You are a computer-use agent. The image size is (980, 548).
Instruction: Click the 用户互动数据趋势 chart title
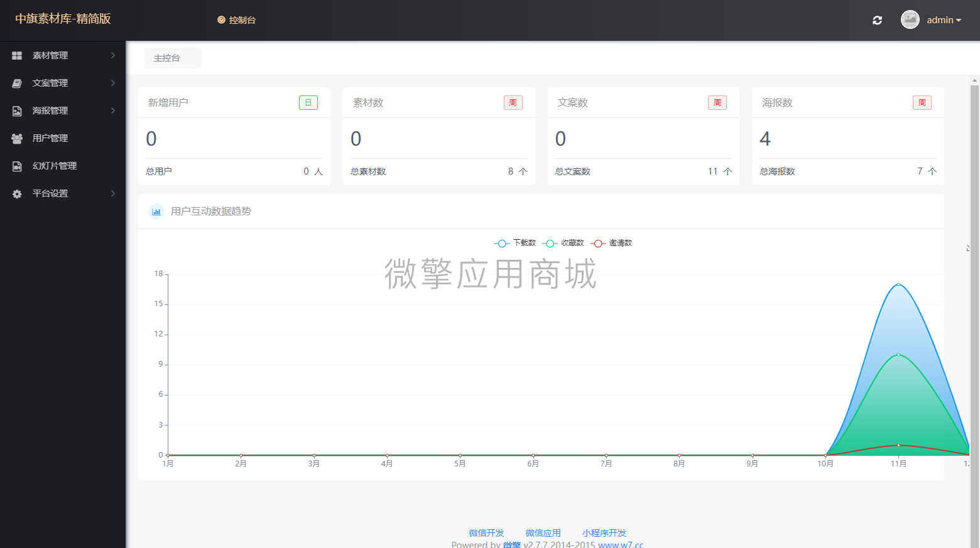[x=211, y=212]
